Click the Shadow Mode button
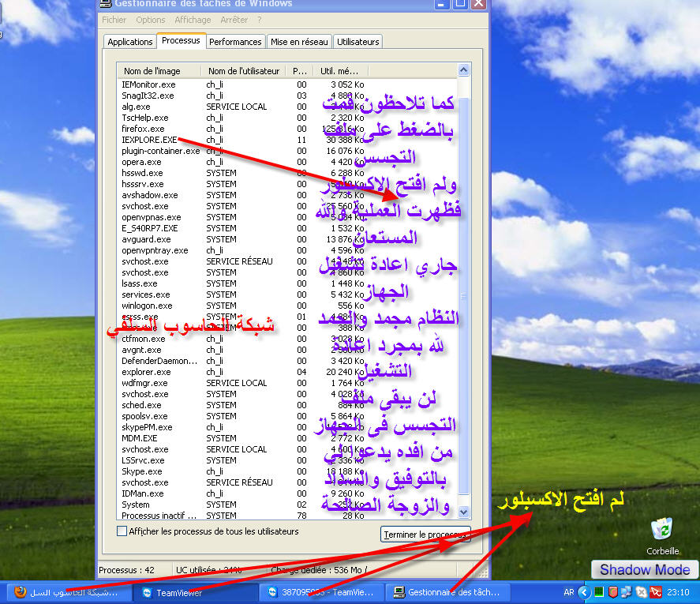The width and height of the screenshot is (700, 604). coord(644,569)
